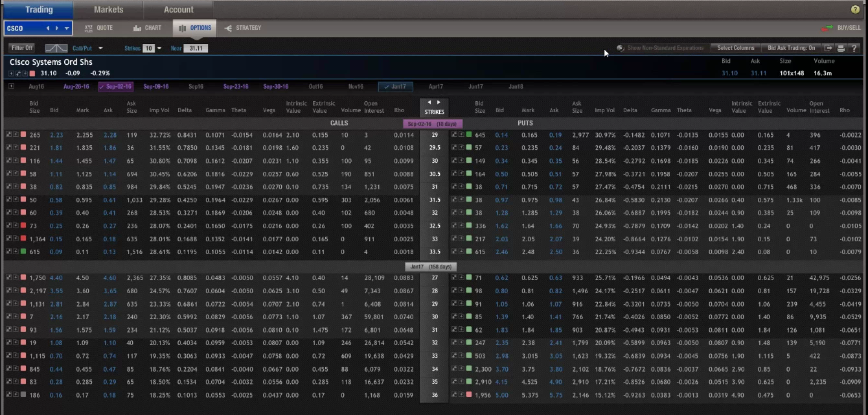868x415 pixels.
Task: Click the red-green arrows Buy/Sell icon
Action: click(827, 28)
